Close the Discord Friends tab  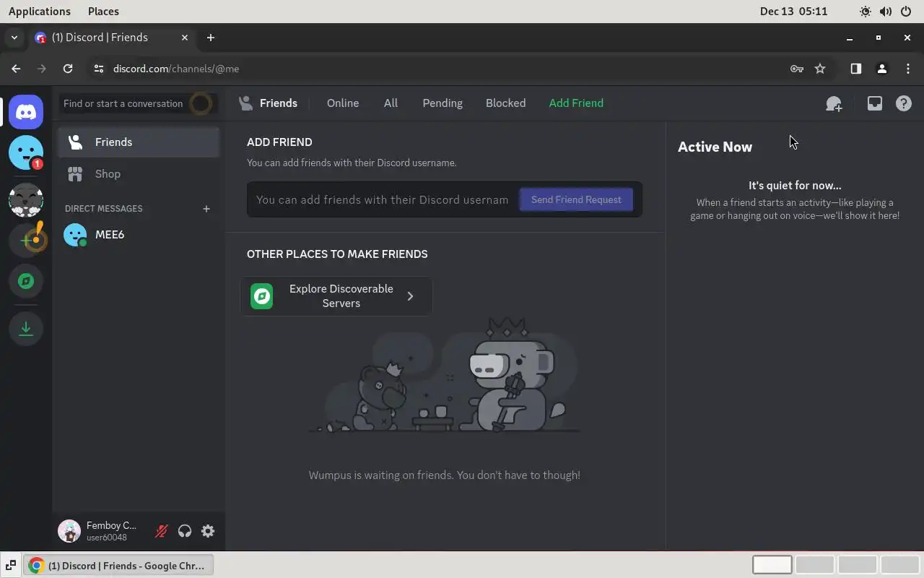point(185,38)
